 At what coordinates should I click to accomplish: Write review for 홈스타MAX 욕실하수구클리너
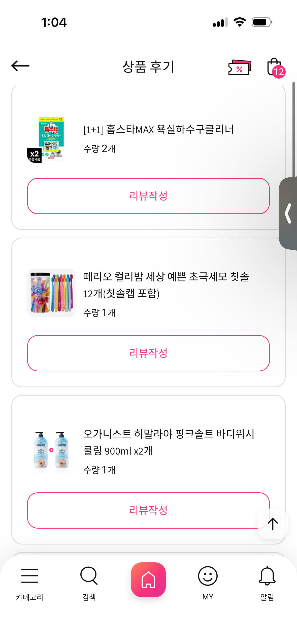(x=148, y=196)
